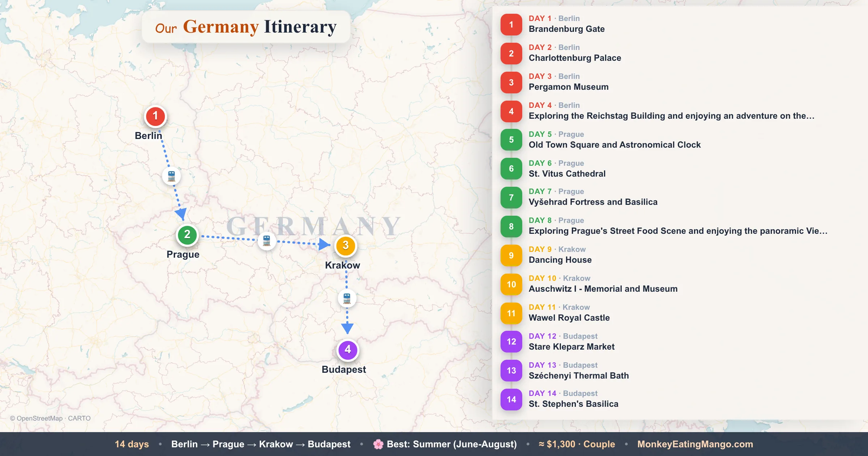Viewport: 868px width, 456px height.
Task: Select the Day 3 red number badge
Action: coord(511,83)
